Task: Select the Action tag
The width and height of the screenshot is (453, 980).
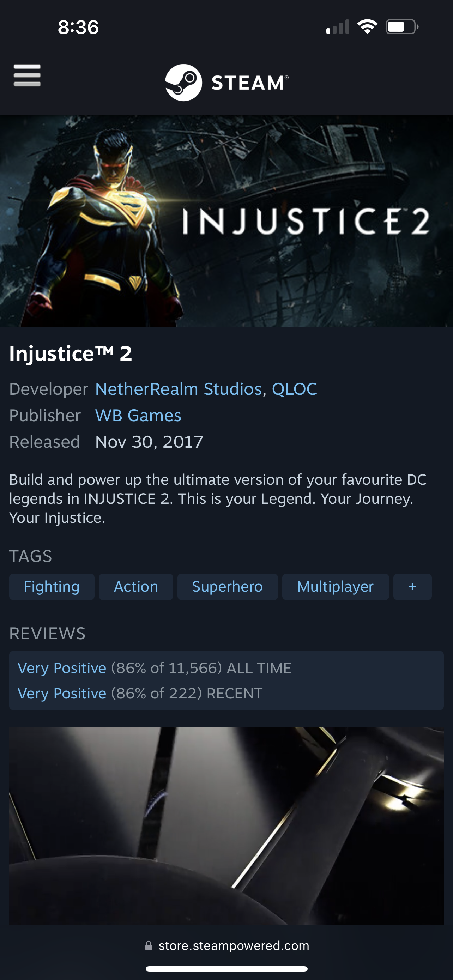Action: point(136,587)
